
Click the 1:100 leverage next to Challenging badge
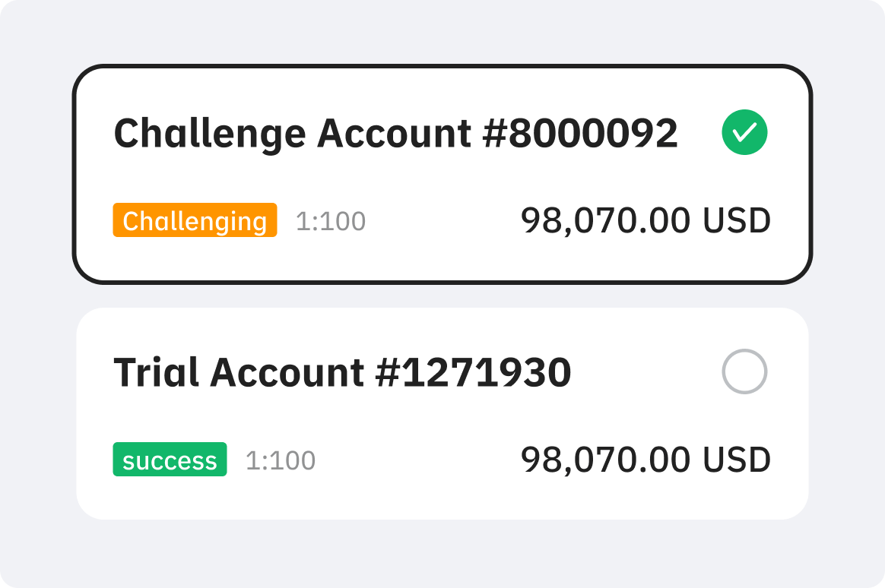[331, 221]
